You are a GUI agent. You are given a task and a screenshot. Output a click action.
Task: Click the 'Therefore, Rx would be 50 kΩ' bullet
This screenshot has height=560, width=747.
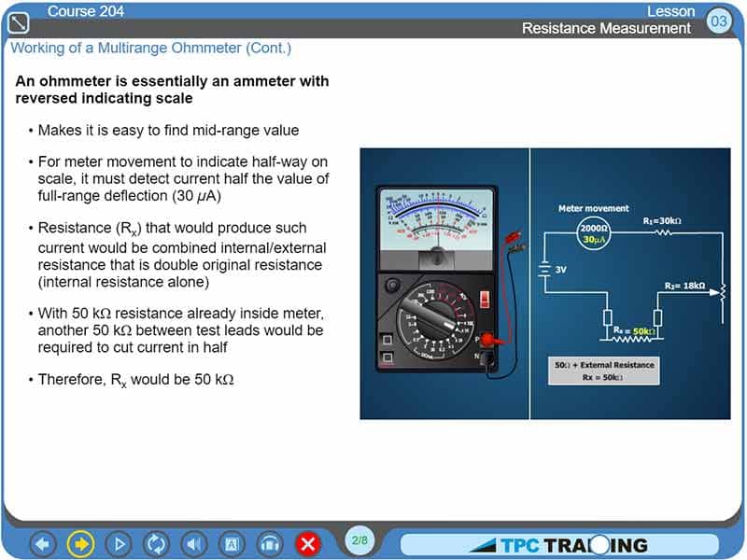click(x=135, y=380)
